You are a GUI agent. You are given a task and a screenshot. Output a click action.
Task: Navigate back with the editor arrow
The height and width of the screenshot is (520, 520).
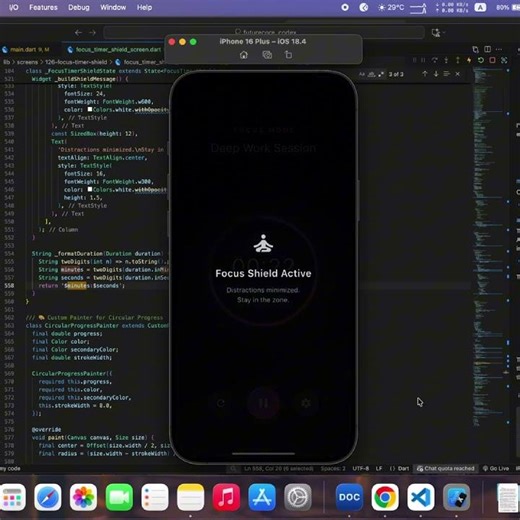coord(78,33)
